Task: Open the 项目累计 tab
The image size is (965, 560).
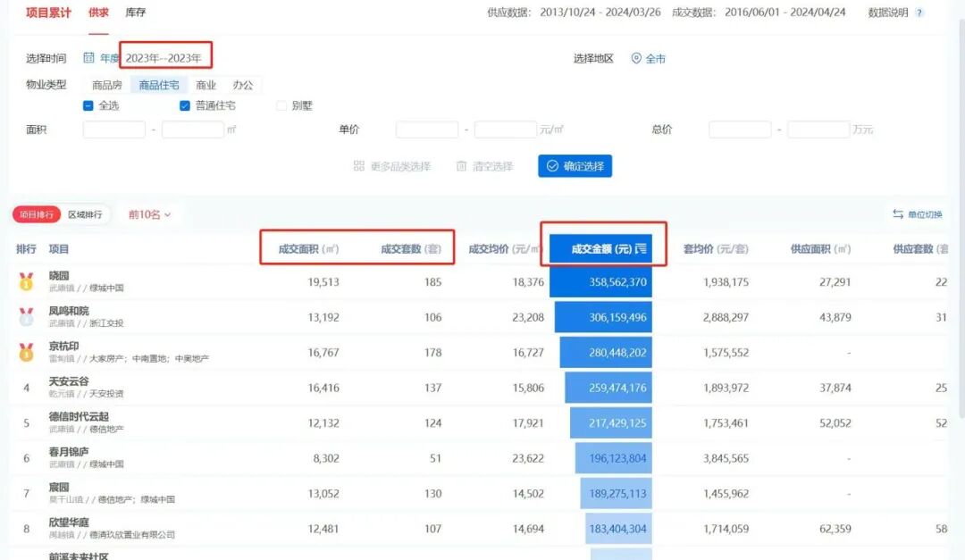Action: pos(48,13)
